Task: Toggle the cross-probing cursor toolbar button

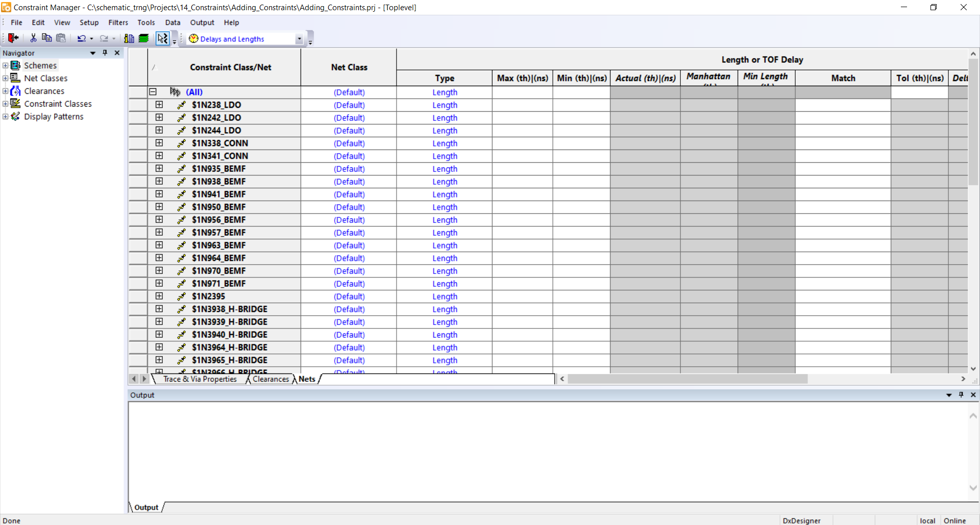Action: (162, 38)
